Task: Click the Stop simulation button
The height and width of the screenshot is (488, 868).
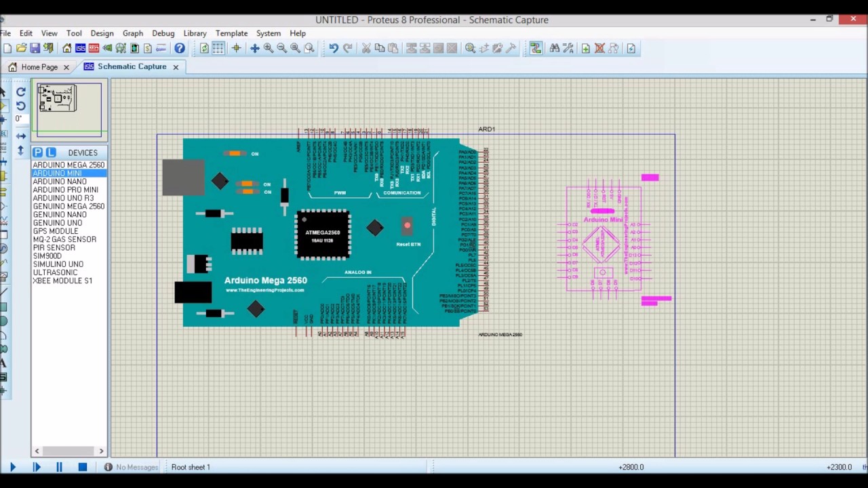Action: [x=83, y=467]
